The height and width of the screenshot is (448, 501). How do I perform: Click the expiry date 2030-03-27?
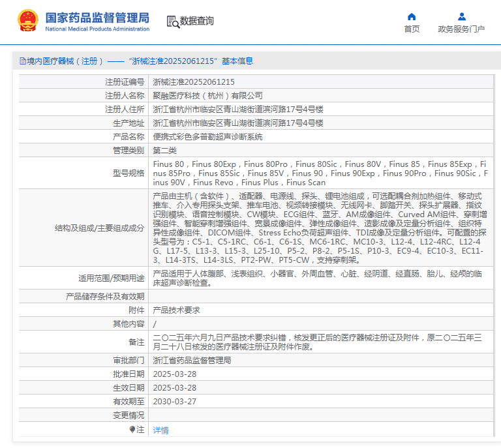[174, 402]
